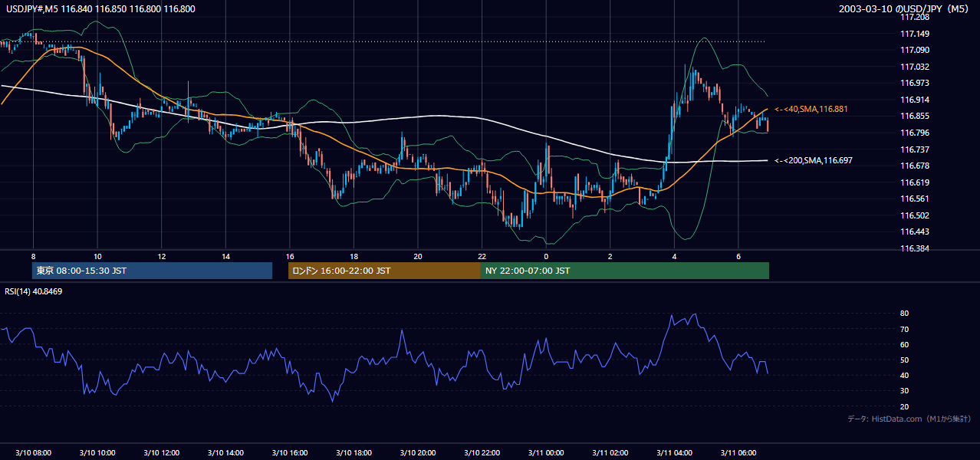Click the 3/10 14:00 date label

[225, 452]
